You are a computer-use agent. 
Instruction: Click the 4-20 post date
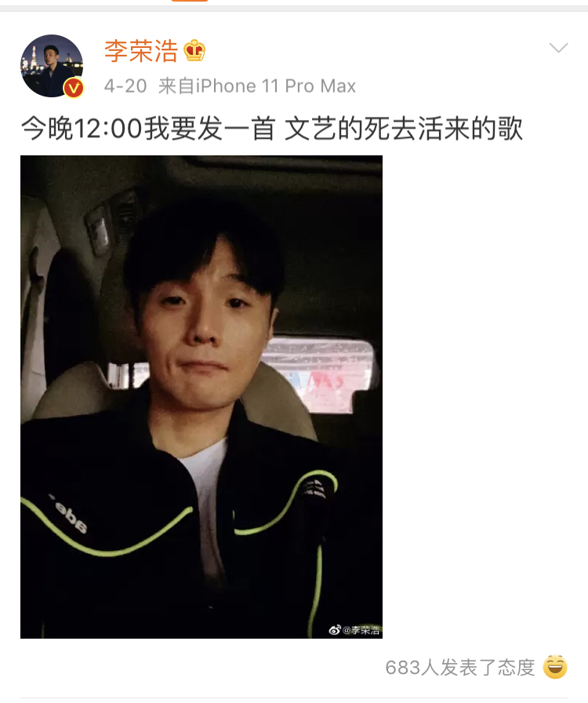pyautogui.click(x=125, y=86)
